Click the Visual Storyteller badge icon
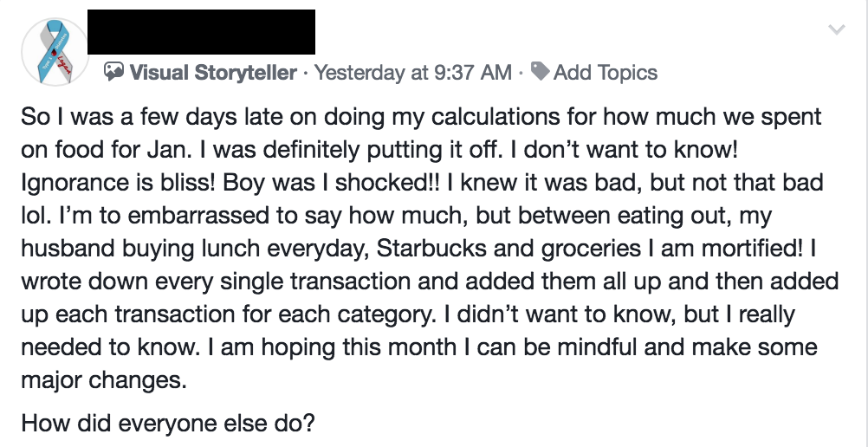 coord(113,71)
